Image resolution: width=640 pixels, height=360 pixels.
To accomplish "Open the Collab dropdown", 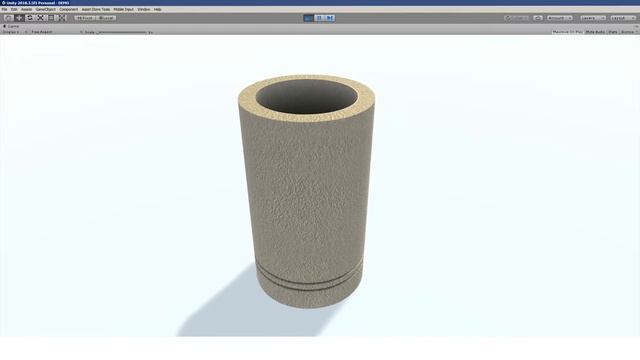I will [x=516, y=18].
